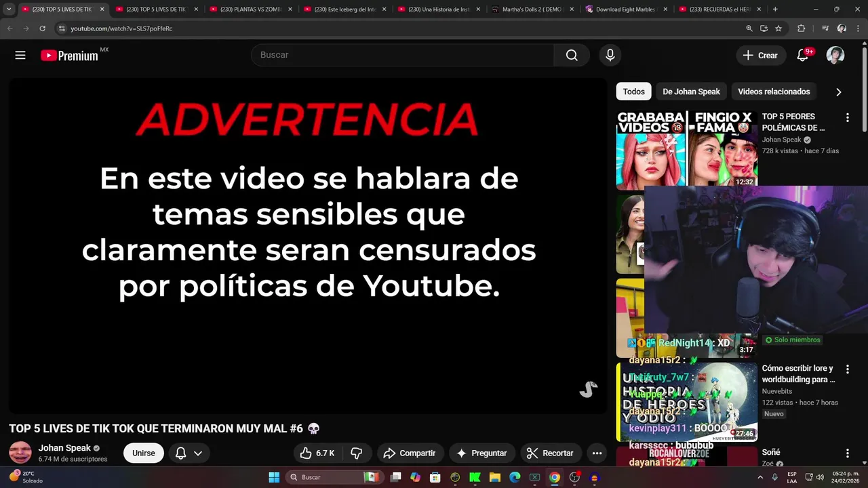Image resolution: width=868 pixels, height=488 pixels.
Task: View site information icon in address bar
Action: [61, 28]
